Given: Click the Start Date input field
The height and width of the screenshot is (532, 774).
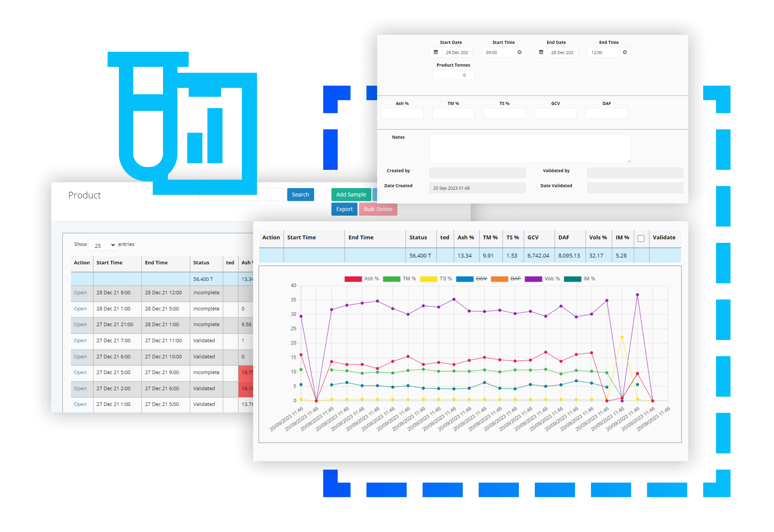Looking at the screenshot, I should (x=457, y=52).
